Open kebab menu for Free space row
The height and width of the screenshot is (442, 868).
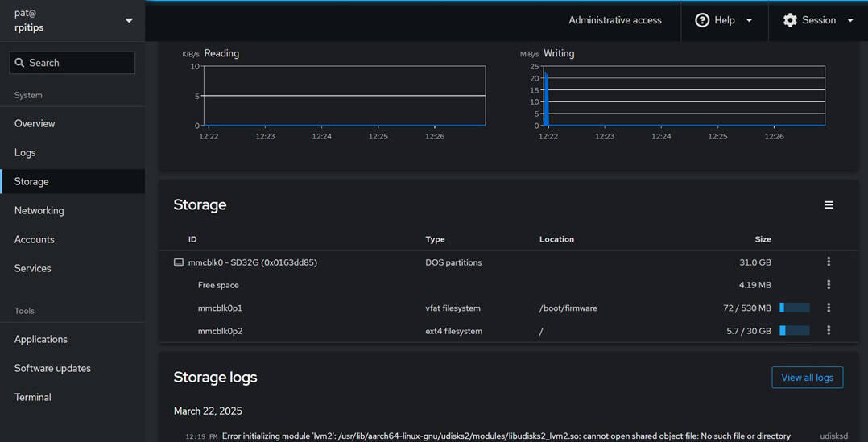tap(828, 284)
